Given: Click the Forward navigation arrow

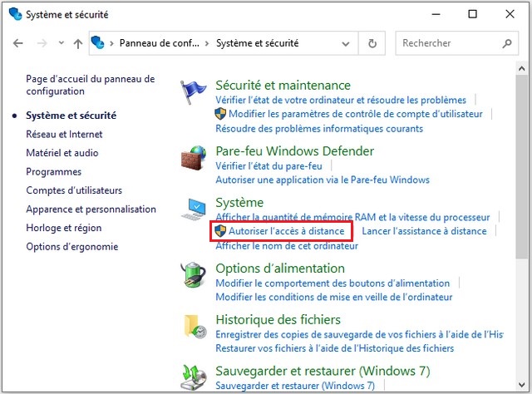Looking at the screenshot, I should click(42, 43).
